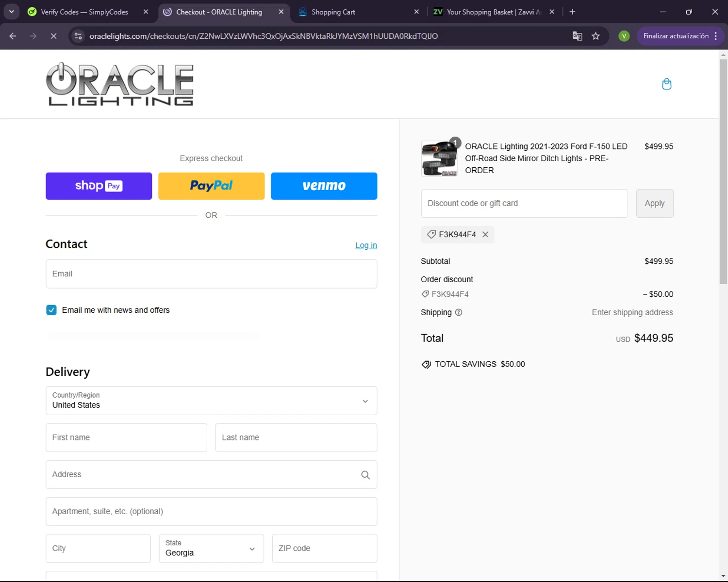Click the Last name field
Viewport: 728px width, 582px height.
pyautogui.click(x=296, y=437)
